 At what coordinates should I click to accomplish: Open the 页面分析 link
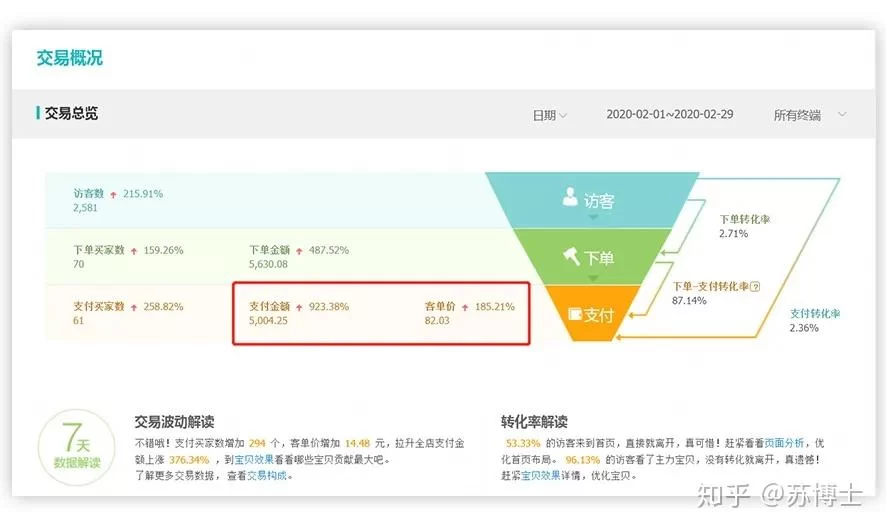pos(784,443)
